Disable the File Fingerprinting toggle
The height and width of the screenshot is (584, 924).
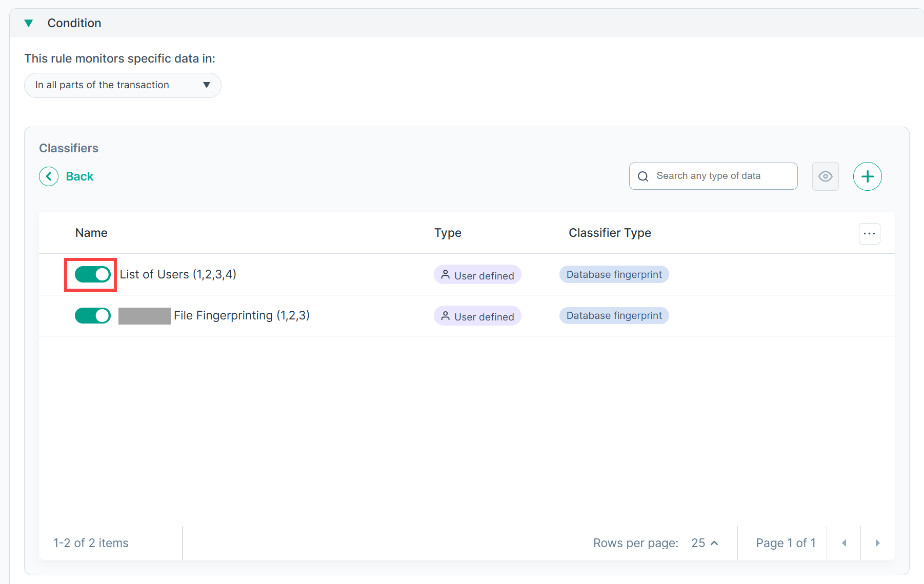point(93,315)
